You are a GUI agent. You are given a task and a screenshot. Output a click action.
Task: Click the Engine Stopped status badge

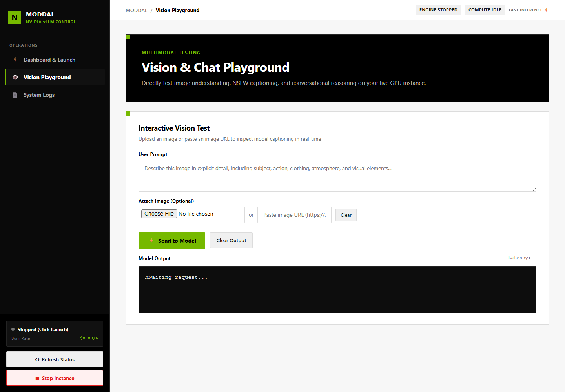438,10
